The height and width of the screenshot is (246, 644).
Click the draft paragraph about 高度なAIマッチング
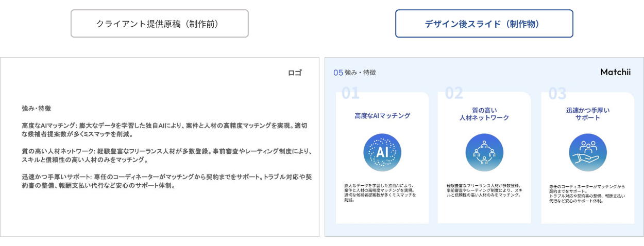pos(167,130)
